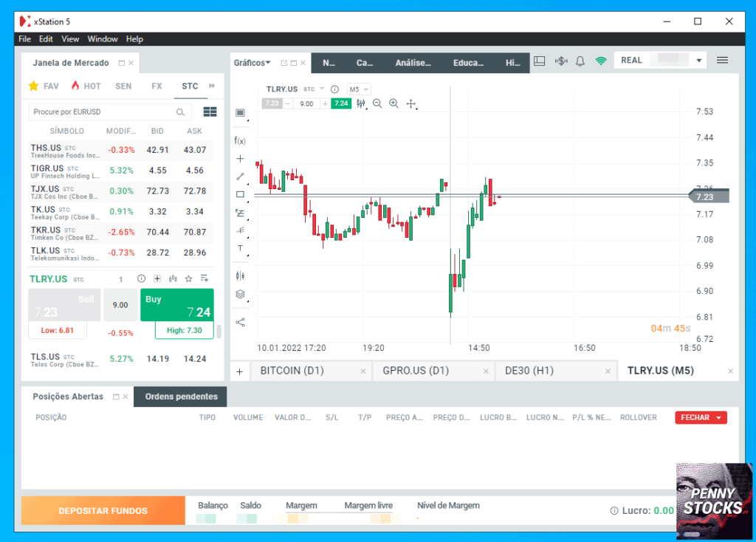Close the DE30 (H1) chart tab
The height and width of the screenshot is (542, 756).
pyautogui.click(x=608, y=371)
